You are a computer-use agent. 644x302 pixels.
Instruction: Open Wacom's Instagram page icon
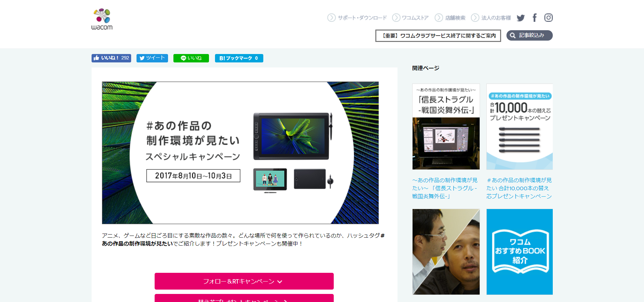point(548,17)
